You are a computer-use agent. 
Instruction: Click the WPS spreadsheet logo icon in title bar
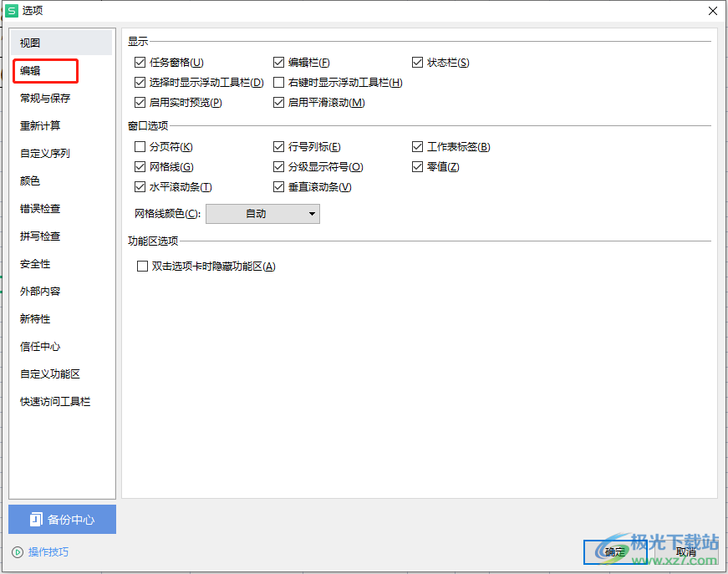pyautogui.click(x=12, y=11)
